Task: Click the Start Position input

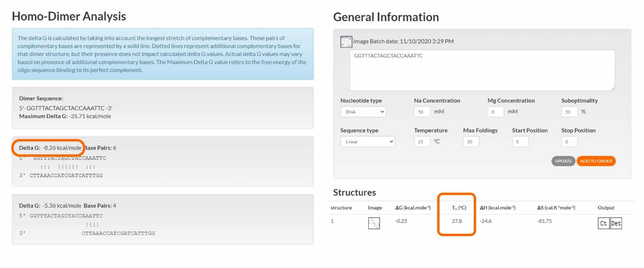Action: click(520, 141)
